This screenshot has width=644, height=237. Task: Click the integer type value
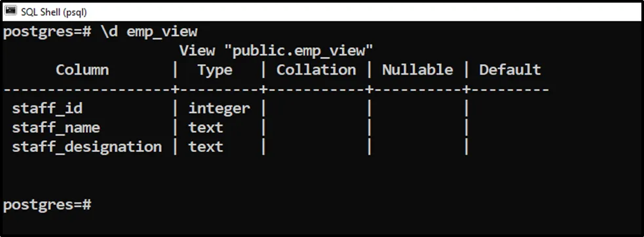point(219,109)
